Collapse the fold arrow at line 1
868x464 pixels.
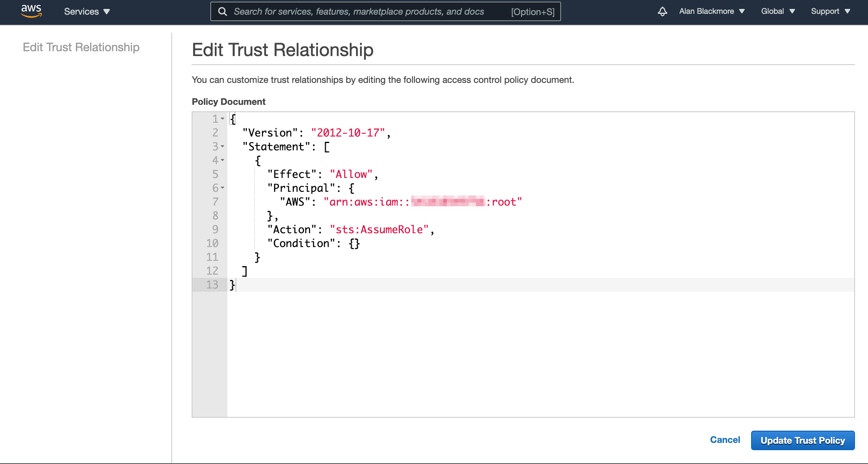coord(222,119)
